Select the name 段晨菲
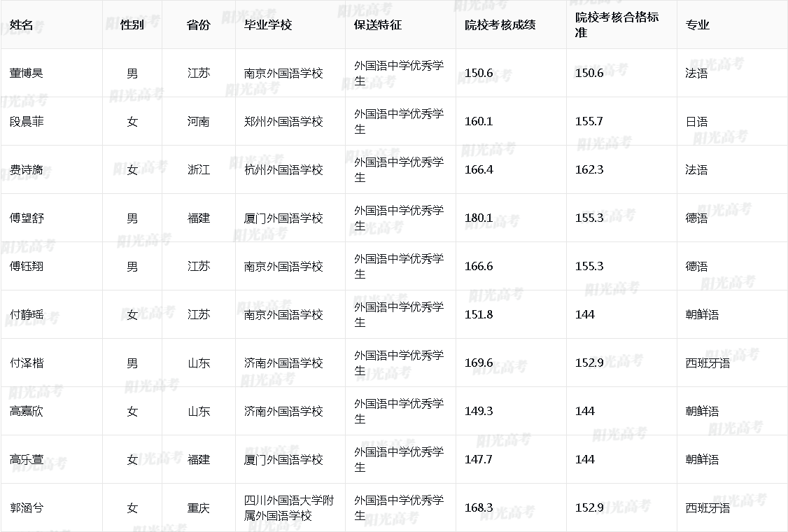Viewport: 788px width, 532px height. [27, 121]
